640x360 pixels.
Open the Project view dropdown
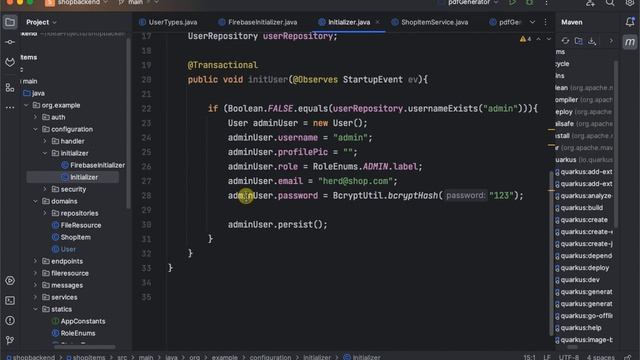[x=42, y=22]
